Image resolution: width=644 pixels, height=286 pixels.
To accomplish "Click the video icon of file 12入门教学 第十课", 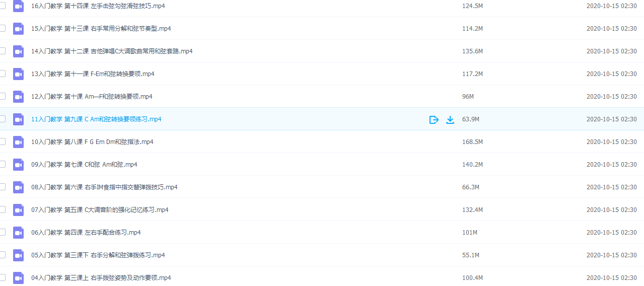I will coord(19,97).
